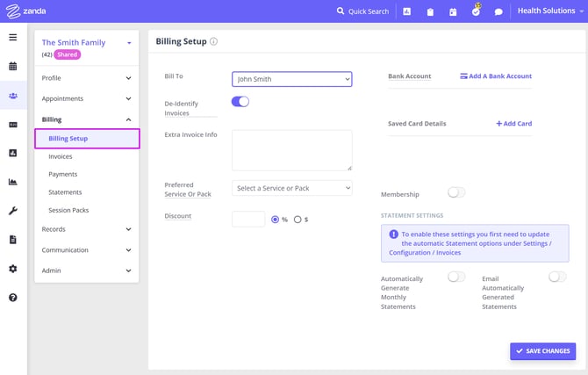
Task: Click the help question mark icon
Action: 13,298
